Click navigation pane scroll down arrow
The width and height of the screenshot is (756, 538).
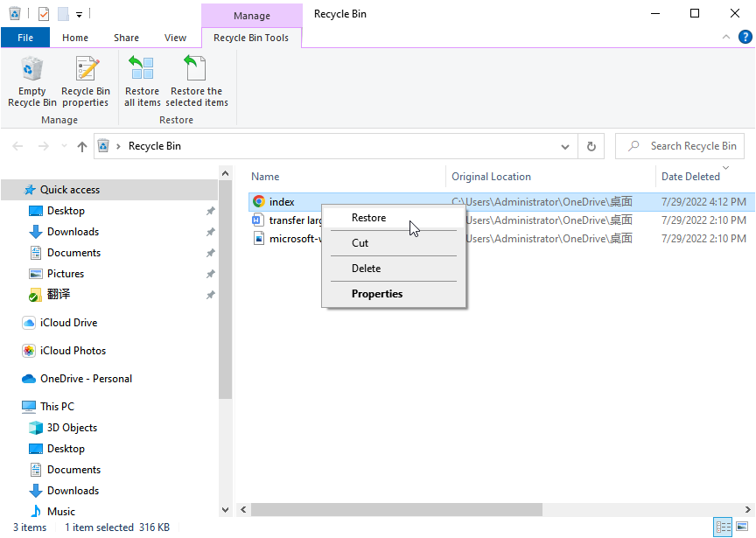tap(225, 509)
